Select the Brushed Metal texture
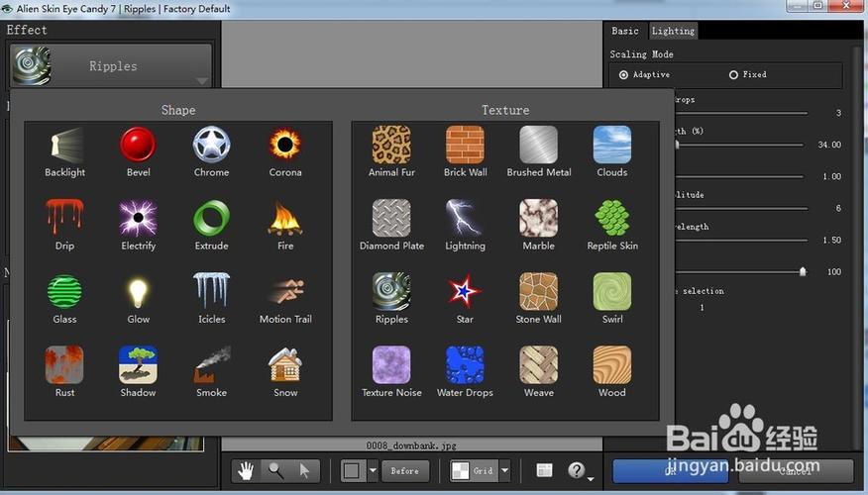This screenshot has width=868, height=495. 539,152
